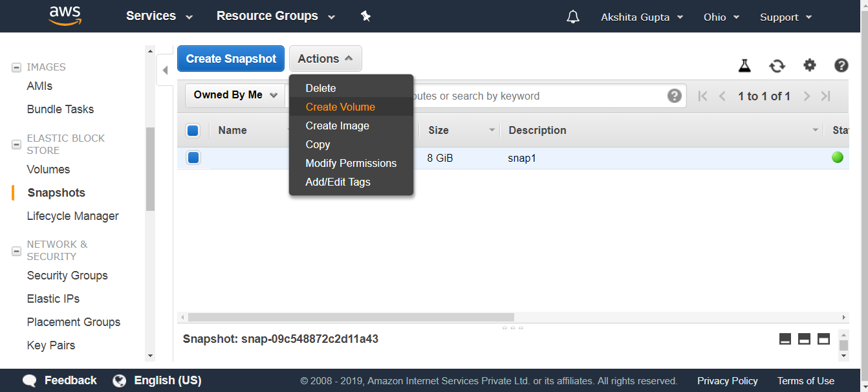
Task: Click the pin shortcut icon in navbar
Action: coord(365,16)
